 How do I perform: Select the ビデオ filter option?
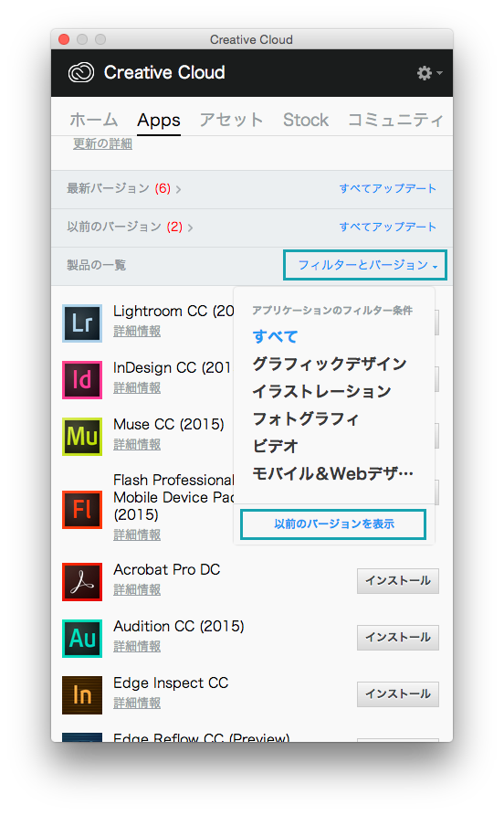click(x=275, y=446)
